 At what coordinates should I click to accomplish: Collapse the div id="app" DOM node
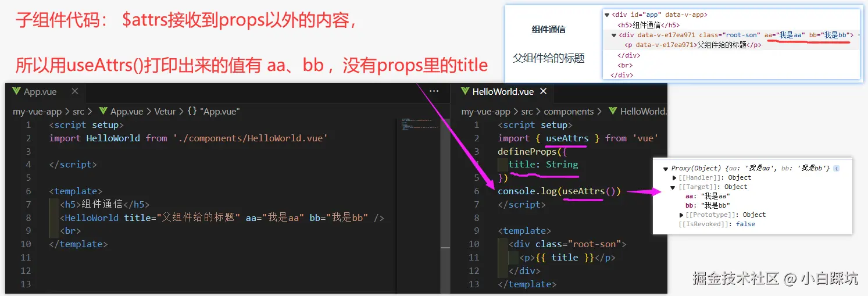(x=607, y=15)
